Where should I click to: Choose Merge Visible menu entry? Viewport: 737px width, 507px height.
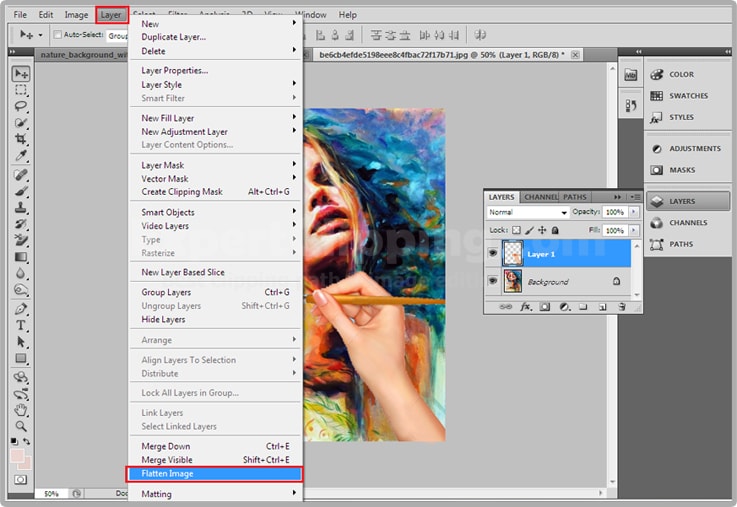coord(216,460)
